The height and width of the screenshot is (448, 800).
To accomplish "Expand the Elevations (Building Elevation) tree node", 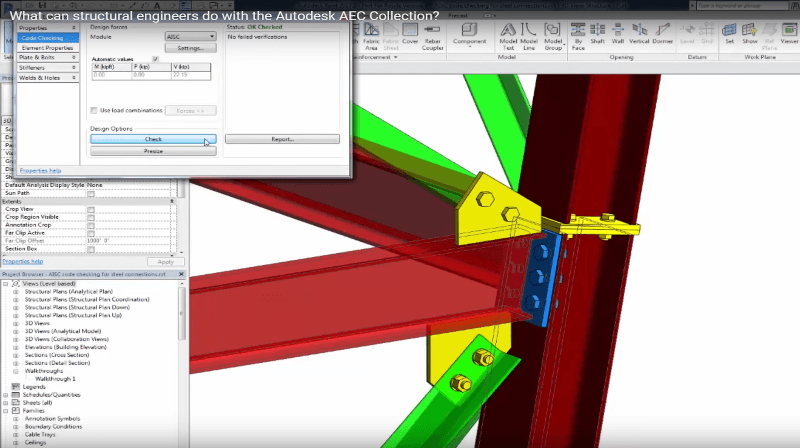I will tap(16, 345).
